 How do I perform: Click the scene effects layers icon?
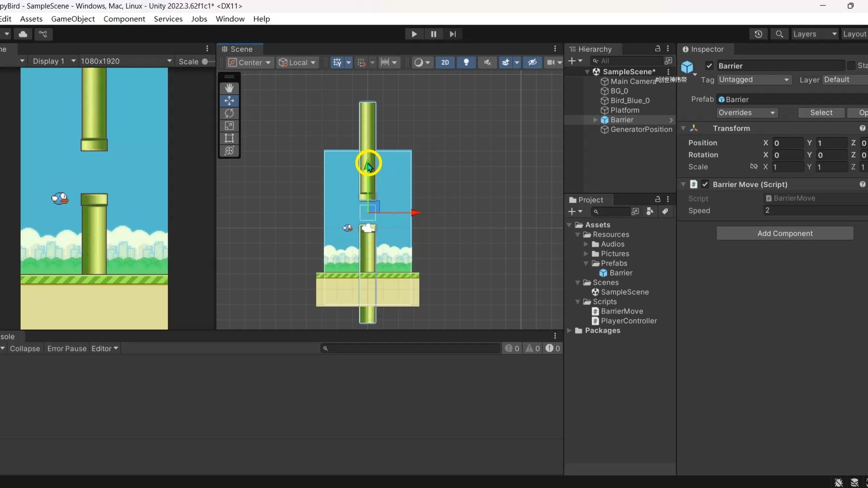point(506,62)
